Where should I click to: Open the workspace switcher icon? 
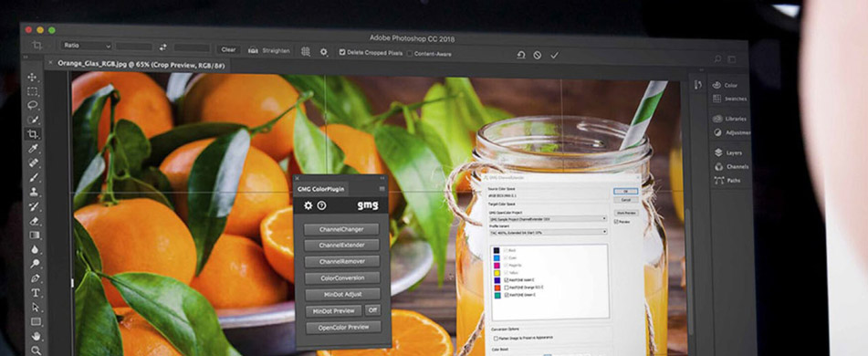click(x=732, y=59)
